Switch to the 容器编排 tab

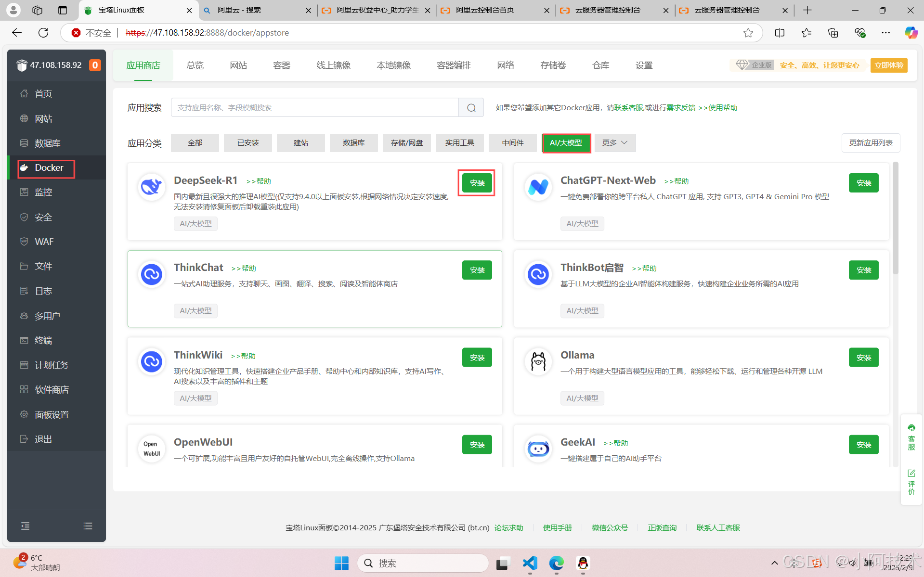coord(454,65)
